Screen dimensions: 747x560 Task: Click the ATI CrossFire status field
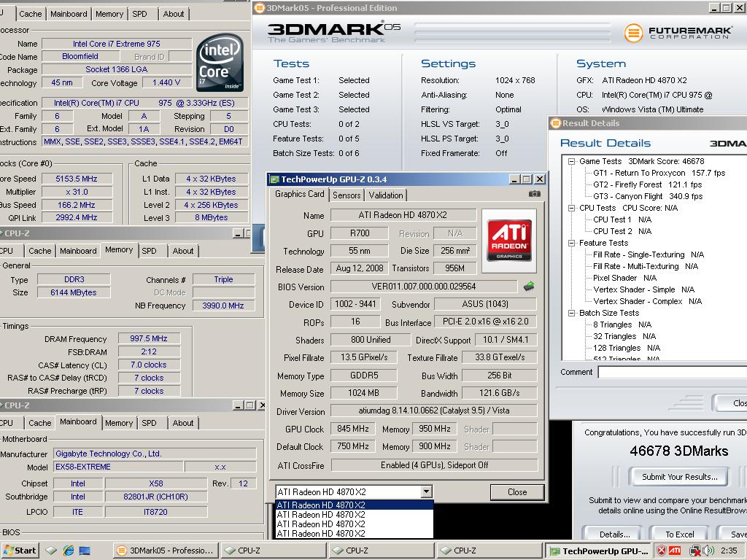tap(434, 464)
